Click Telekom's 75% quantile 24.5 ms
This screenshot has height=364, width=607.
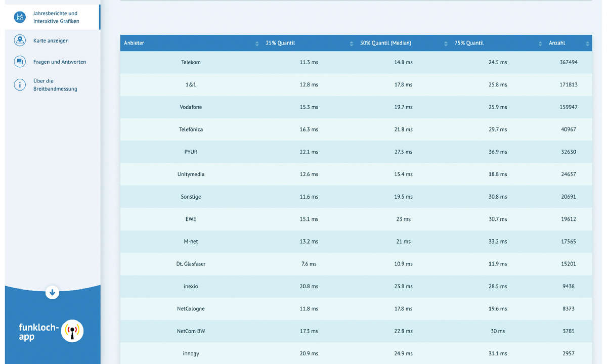click(498, 62)
